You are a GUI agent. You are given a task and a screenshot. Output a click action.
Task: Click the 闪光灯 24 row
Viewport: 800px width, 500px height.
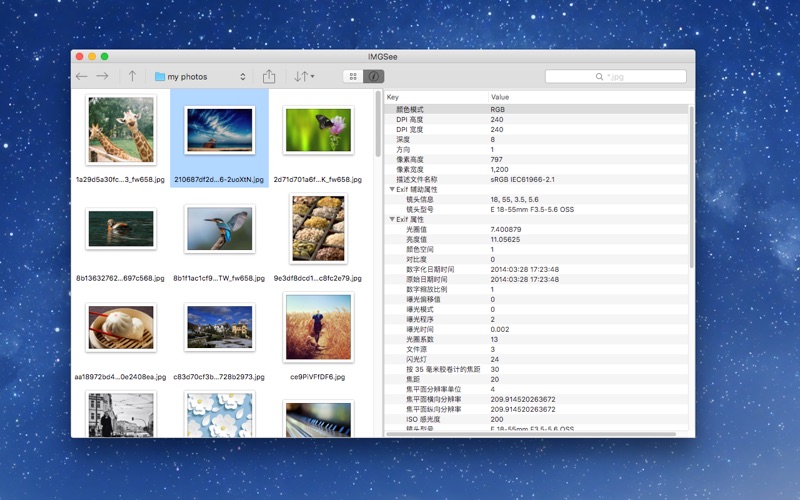pos(537,359)
